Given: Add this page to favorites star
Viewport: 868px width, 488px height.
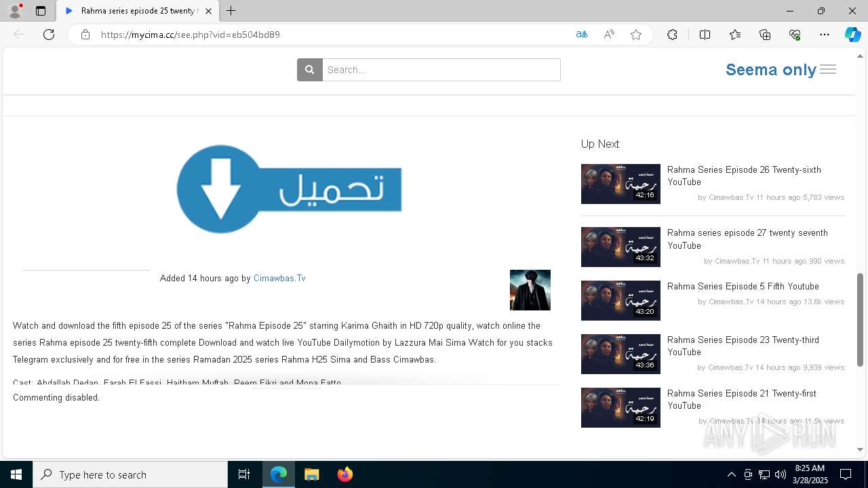Looking at the screenshot, I should (x=636, y=35).
